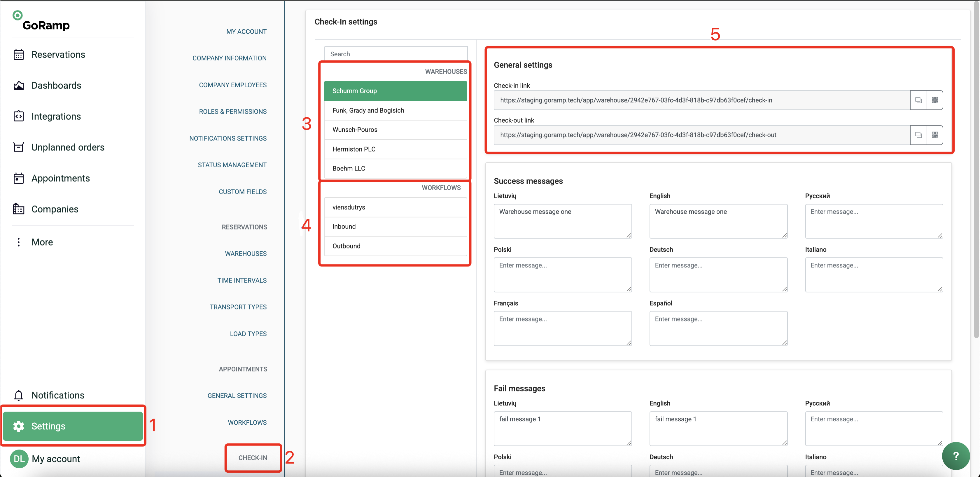Copy the check-out link with copy icon
The width and height of the screenshot is (980, 477).
(918, 135)
